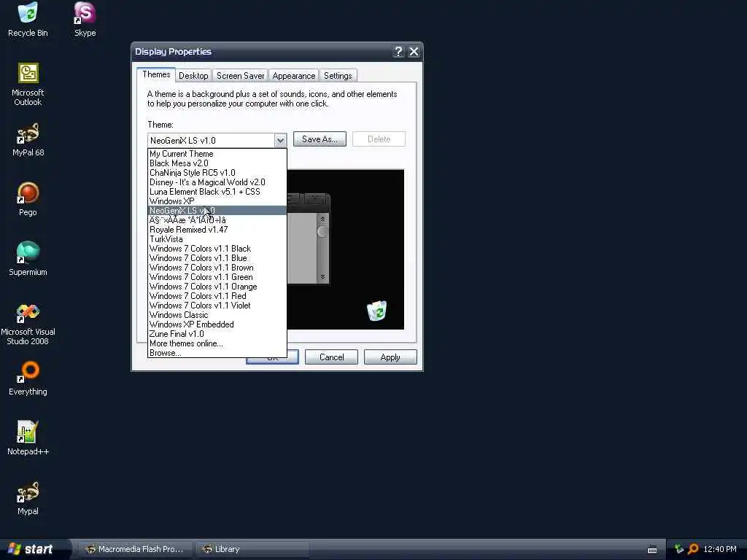Click the preview window scrollbar down arrow
This screenshot has width=747, height=560.
pyautogui.click(x=322, y=276)
